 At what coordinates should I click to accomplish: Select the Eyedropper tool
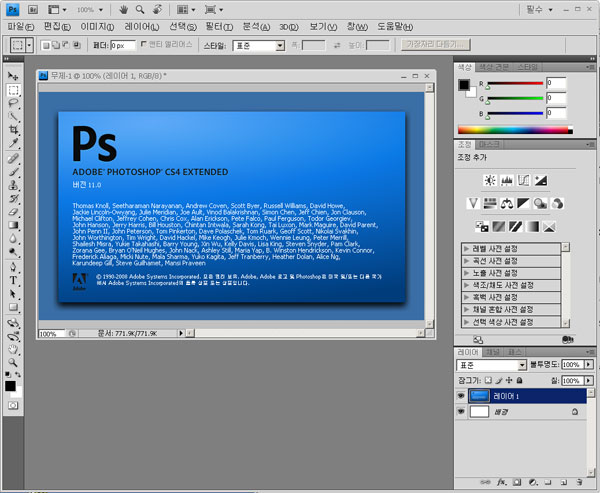tap(13, 143)
